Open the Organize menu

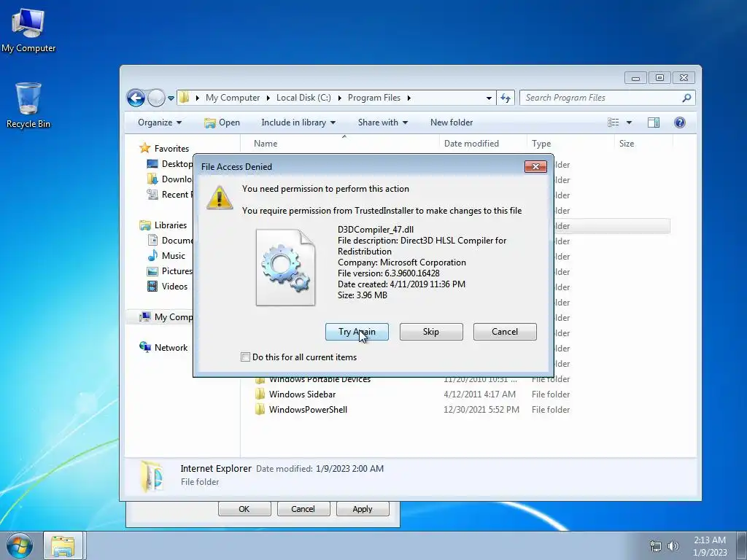click(x=160, y=122)
